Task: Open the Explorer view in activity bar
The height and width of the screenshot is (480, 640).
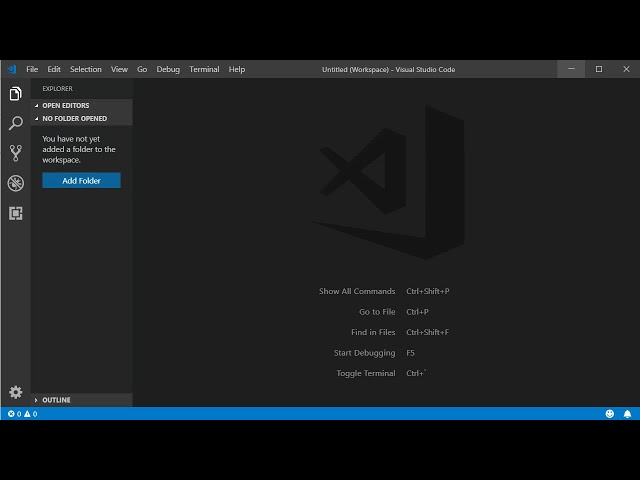Action: 16,93
